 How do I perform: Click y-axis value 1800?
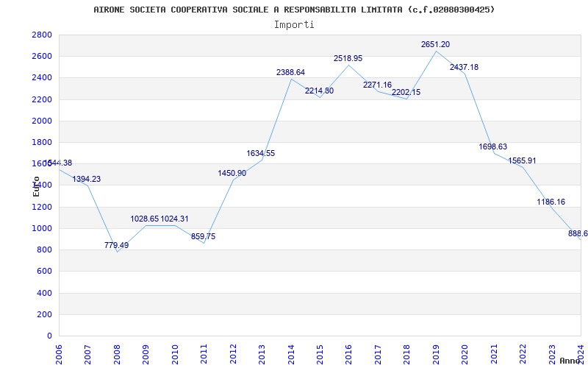[x=42, y=142]
